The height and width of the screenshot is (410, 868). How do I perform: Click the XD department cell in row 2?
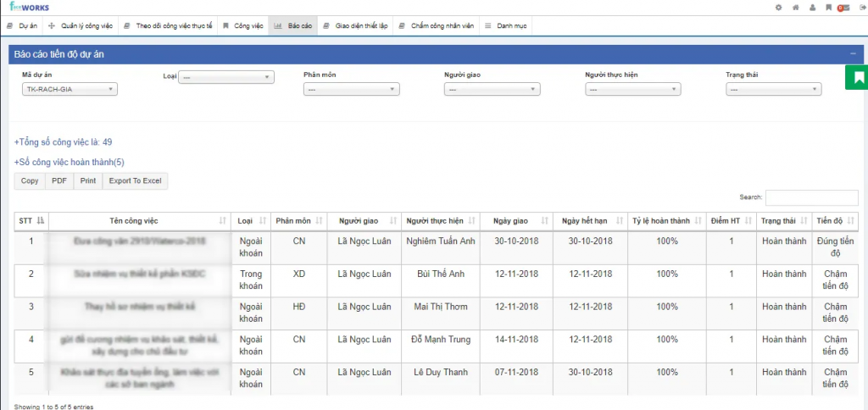click(299, 281)
